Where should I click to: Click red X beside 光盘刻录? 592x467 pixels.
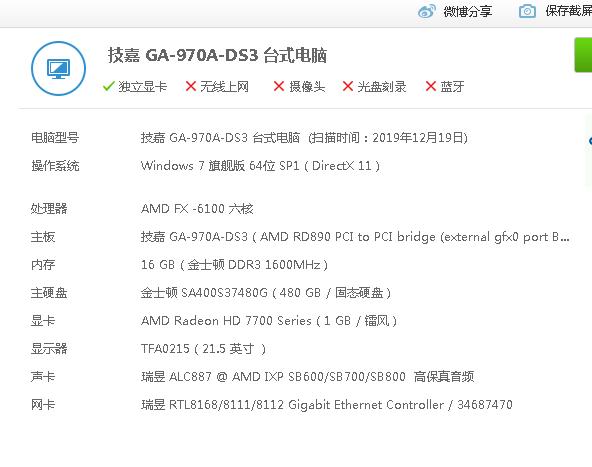point(348,86)
